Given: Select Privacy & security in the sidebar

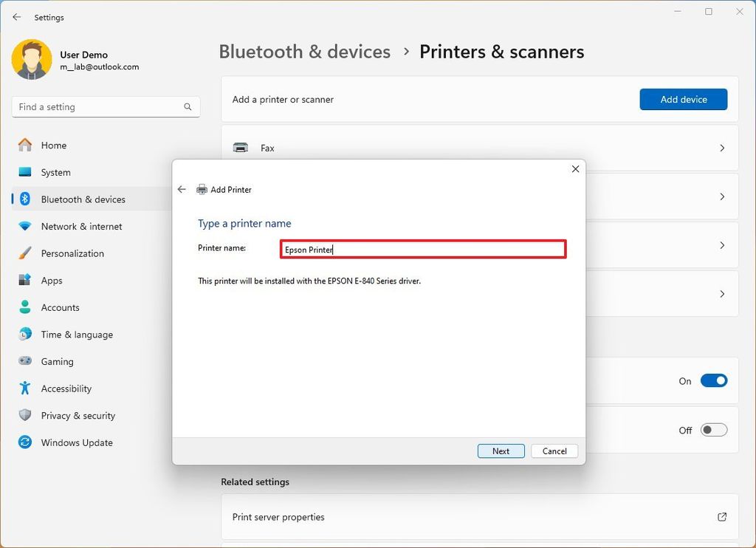Looking at the screenshot, I should pos(78,415).
